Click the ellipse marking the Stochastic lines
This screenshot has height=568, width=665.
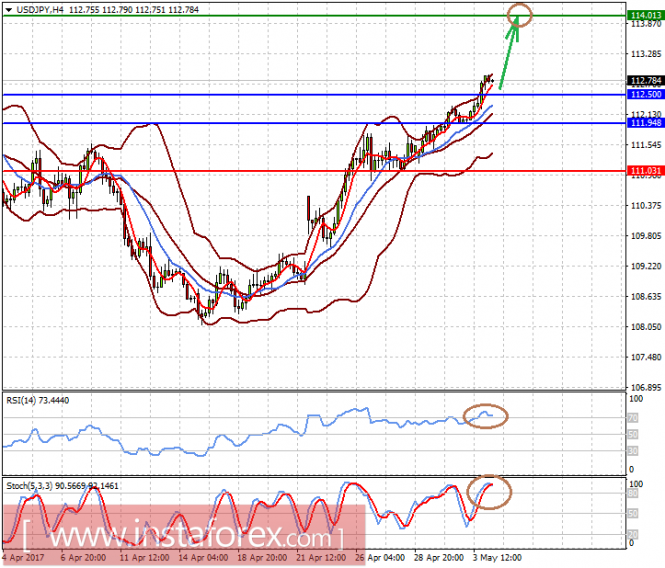click(489, 492)
